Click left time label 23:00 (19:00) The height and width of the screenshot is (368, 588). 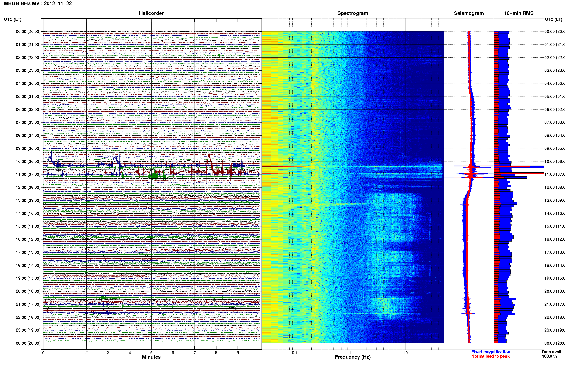tap(28, 330)
